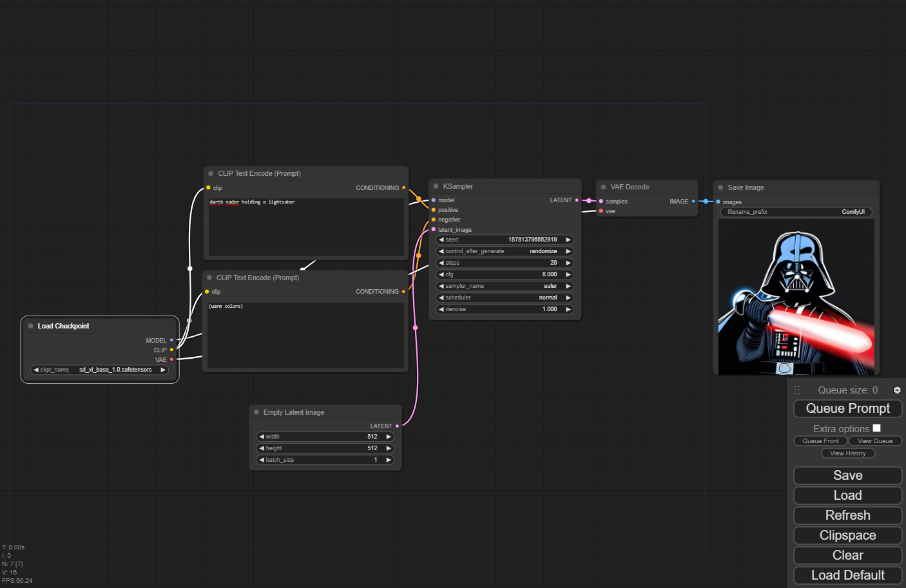Click the vae input port on VAE Decode

[601, 211]
